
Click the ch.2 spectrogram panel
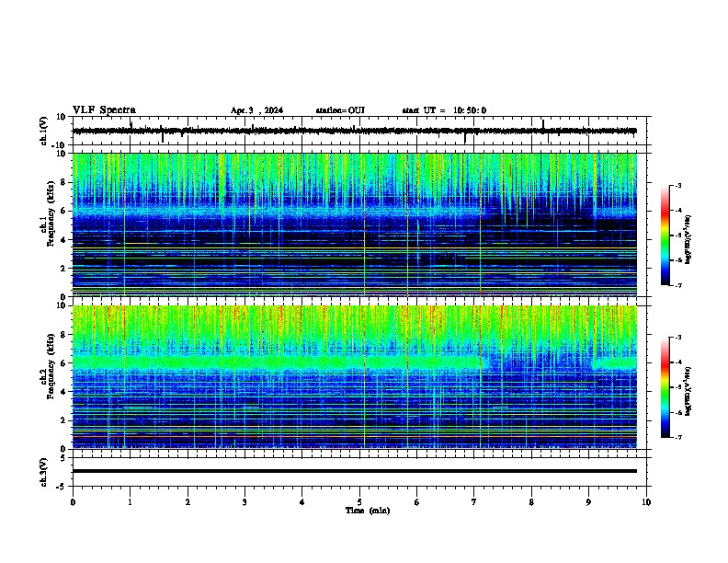(x=355, y=377)
